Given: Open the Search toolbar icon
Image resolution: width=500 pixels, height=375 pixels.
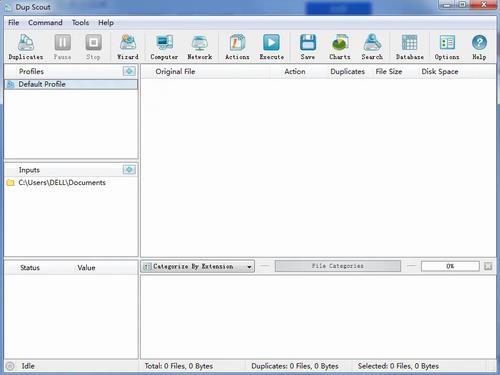Looking at the screenshot, I should pos(372,47).
